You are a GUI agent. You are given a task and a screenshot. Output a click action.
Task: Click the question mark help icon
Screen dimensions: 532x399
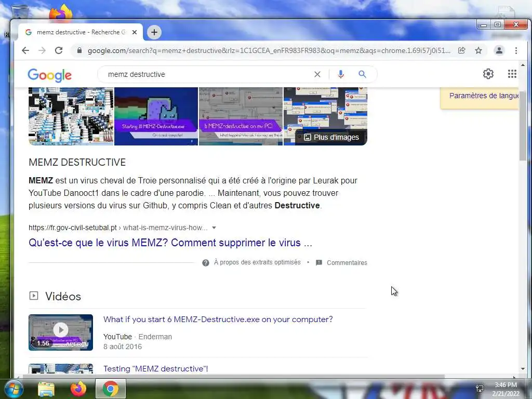click(206, 263)
